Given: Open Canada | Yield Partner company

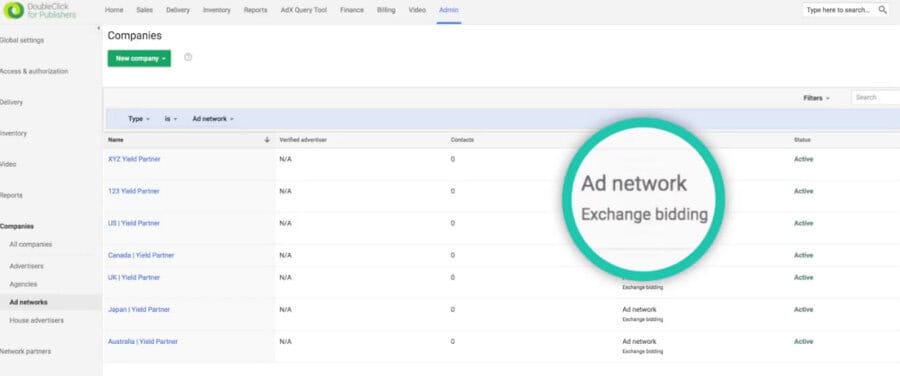Looking at the screenshot, I should point(141,255).
